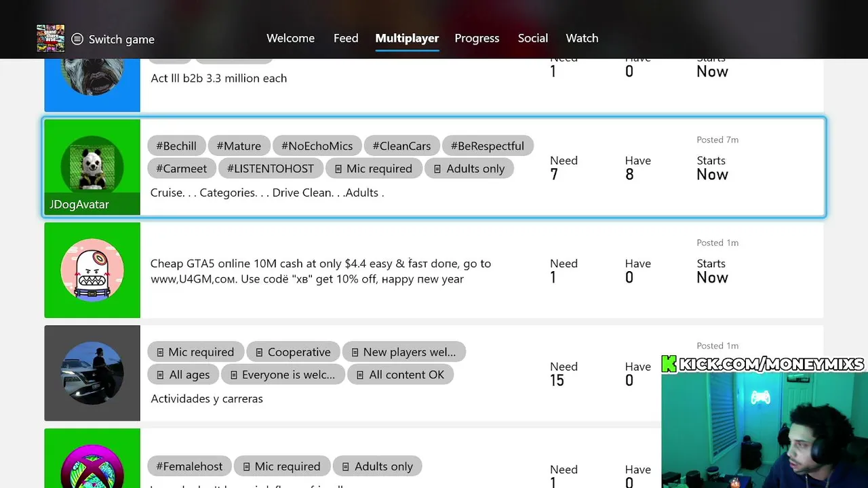Open the U4GM cash ad poster avatar
The image size is (868, 488).
coord(92,270)
